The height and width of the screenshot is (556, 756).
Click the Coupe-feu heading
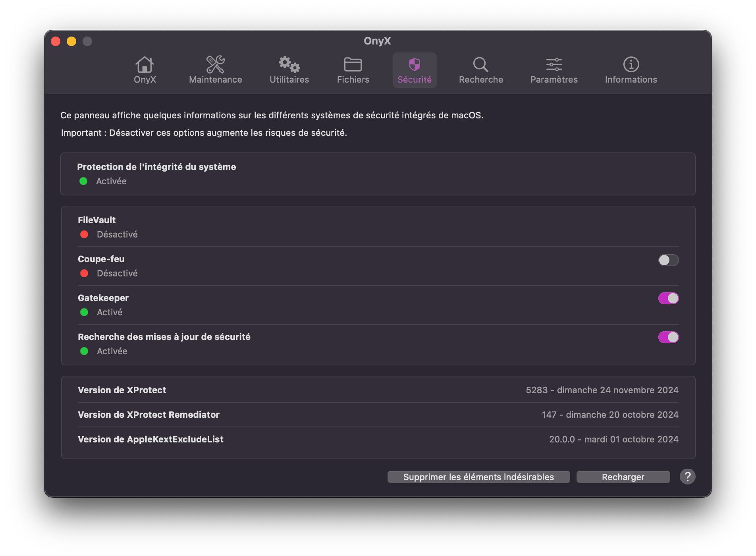(101, 259)
